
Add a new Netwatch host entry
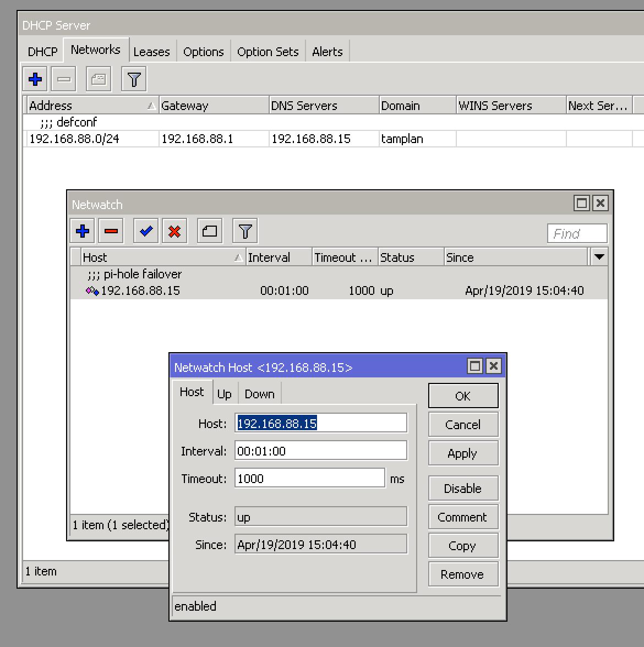click(x=83, y=231)
